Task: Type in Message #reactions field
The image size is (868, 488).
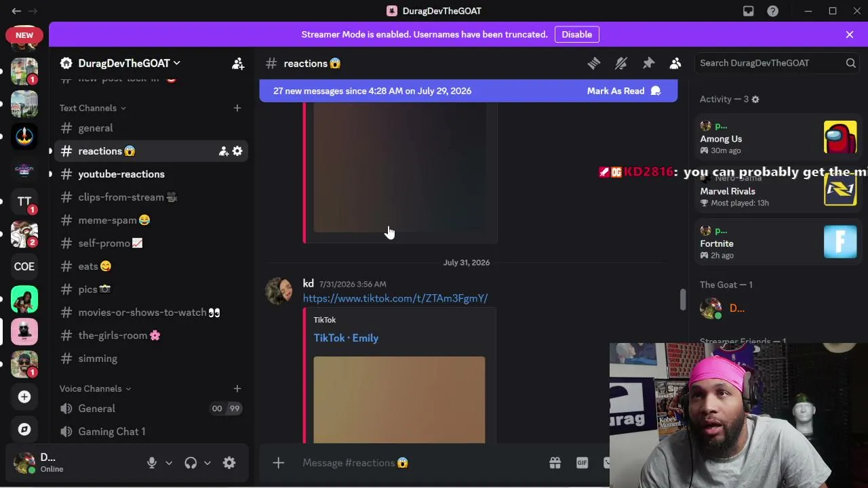Action: click(420, 463)
